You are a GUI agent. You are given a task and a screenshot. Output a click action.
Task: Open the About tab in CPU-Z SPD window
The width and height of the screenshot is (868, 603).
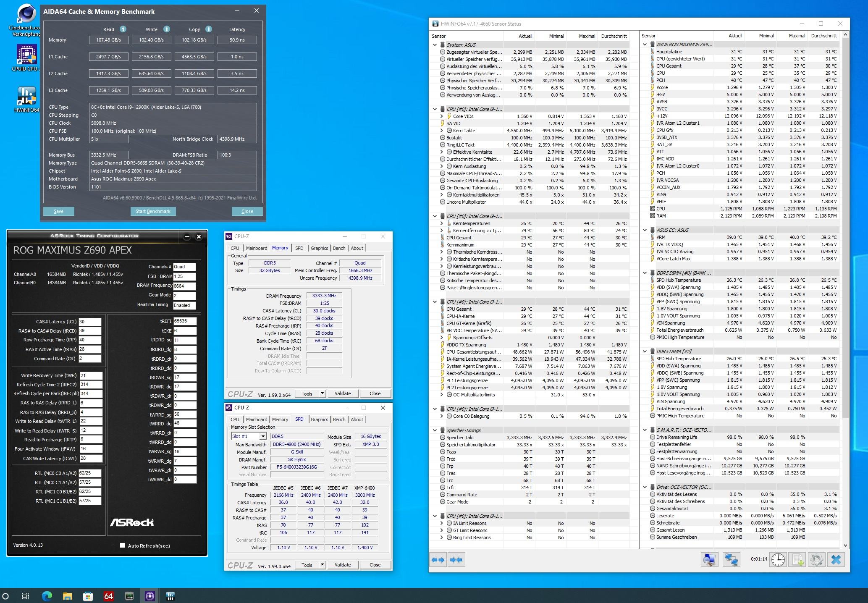[357, 419]
